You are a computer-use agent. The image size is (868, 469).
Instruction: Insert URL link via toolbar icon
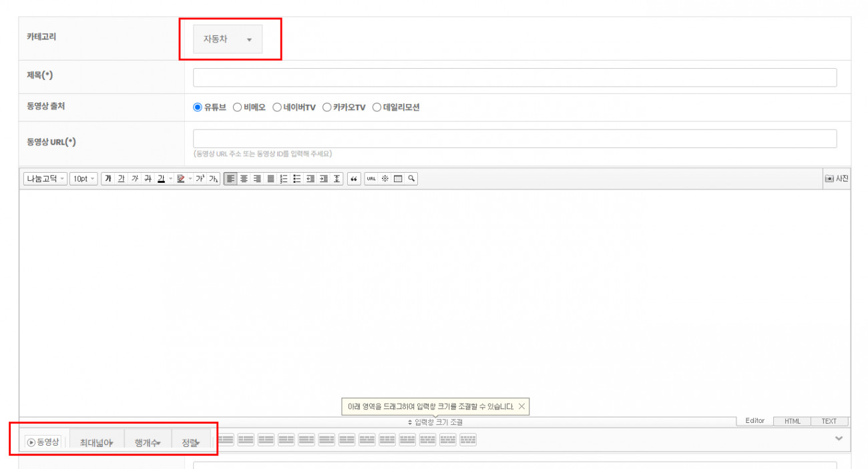[x=371, y=179]
